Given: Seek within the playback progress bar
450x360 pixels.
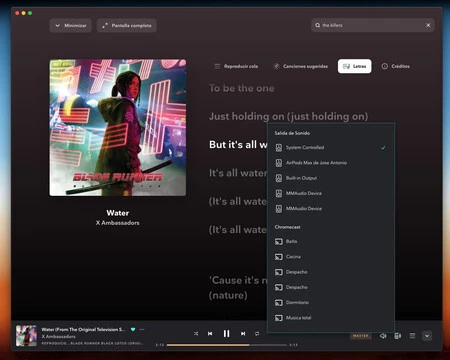Looking at the screenshot, I should tap(227, 345).
